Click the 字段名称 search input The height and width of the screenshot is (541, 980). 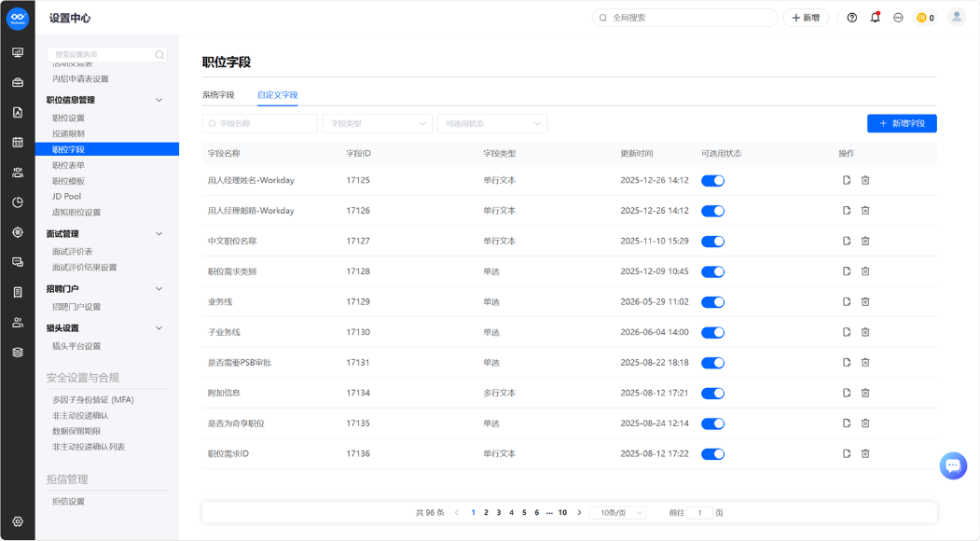tap(259, 123)
